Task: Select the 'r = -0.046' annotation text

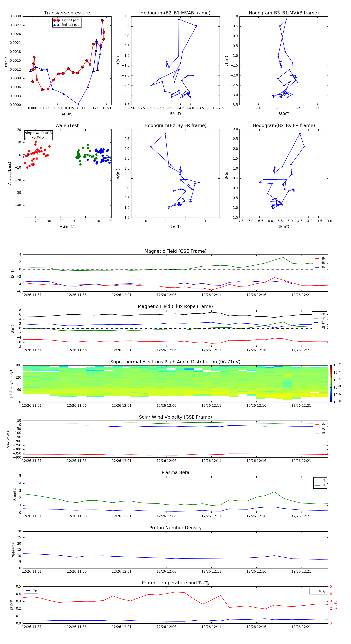Action: click(x=35, y=137)
